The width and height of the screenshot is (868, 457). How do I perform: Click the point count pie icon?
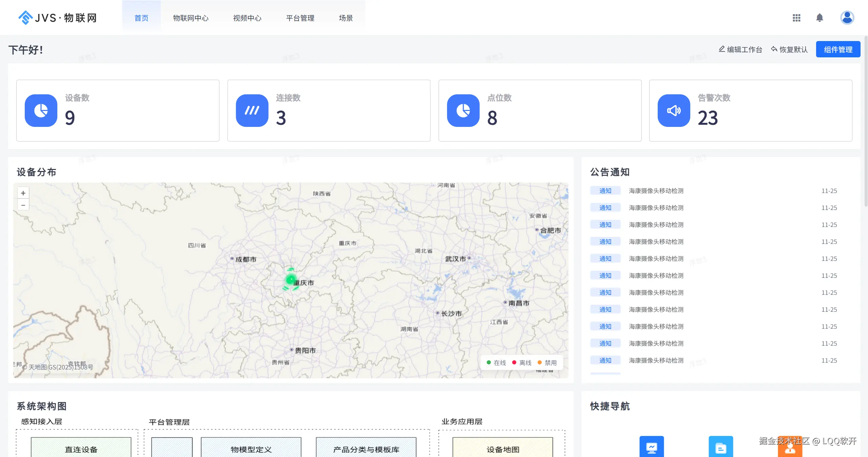coord(463,111)
